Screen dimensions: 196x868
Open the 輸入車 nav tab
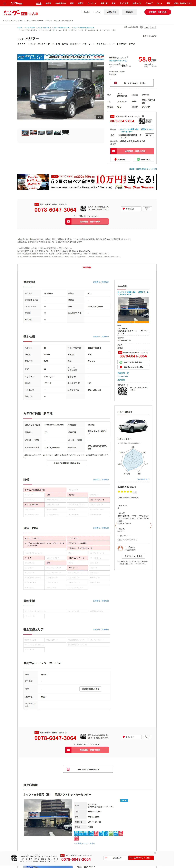pos(48,3)
